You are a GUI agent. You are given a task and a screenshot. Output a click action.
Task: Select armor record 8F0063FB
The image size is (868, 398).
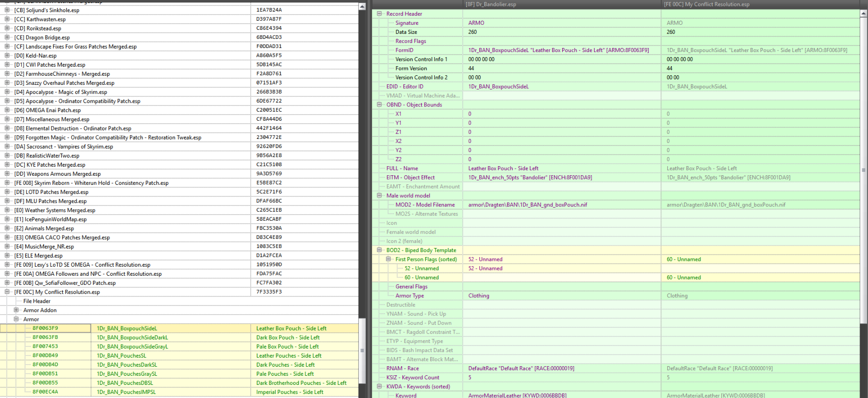point(45,337)
